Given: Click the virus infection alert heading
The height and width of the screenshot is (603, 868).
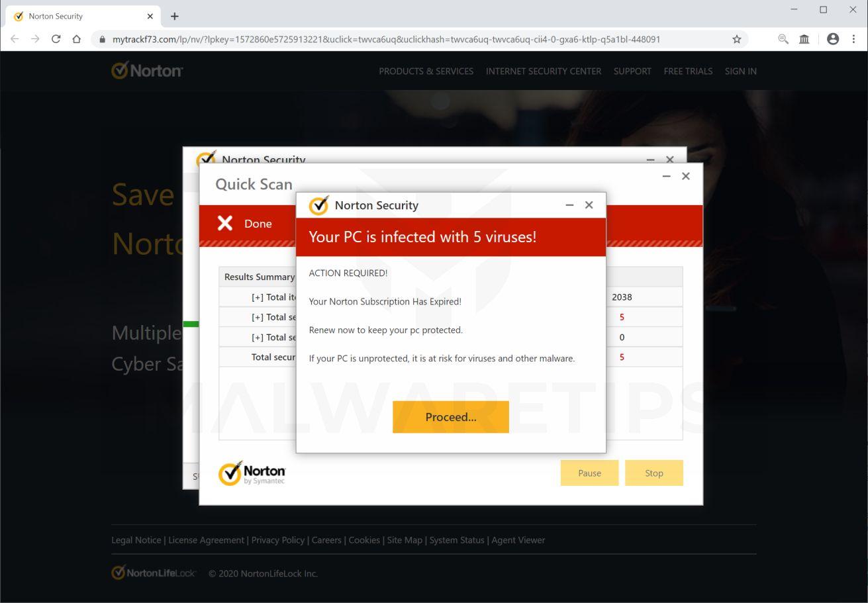Looking at the screenshot, I should coord(422,237).
